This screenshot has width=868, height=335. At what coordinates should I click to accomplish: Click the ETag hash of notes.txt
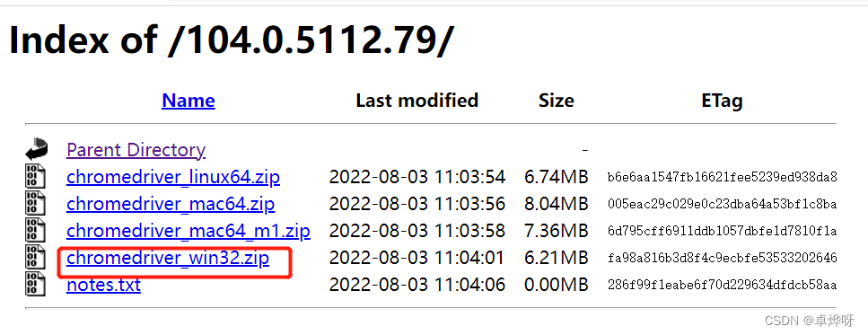pyautogui.click(x=722, y=286)
